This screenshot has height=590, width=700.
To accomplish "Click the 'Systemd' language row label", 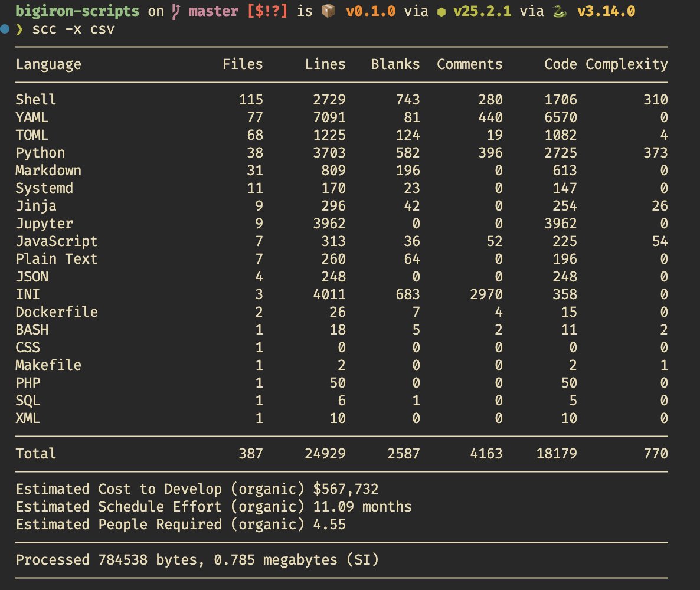I will (44, 188).
